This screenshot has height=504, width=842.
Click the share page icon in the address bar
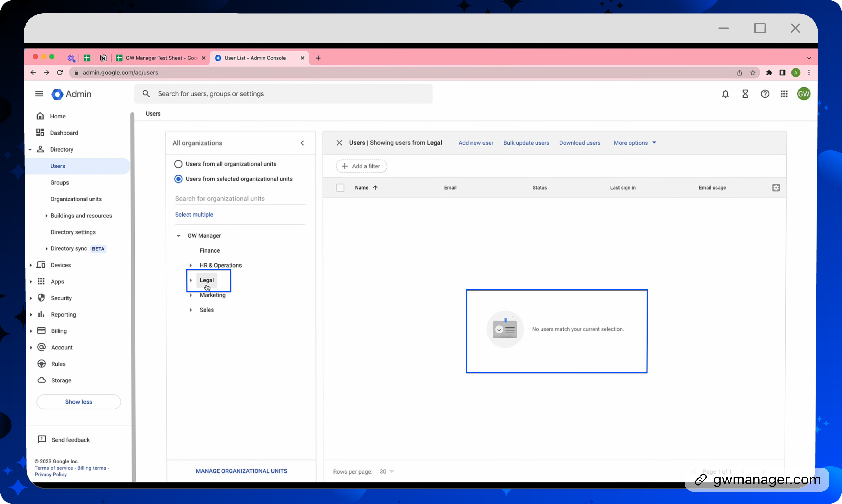(739, 72)
